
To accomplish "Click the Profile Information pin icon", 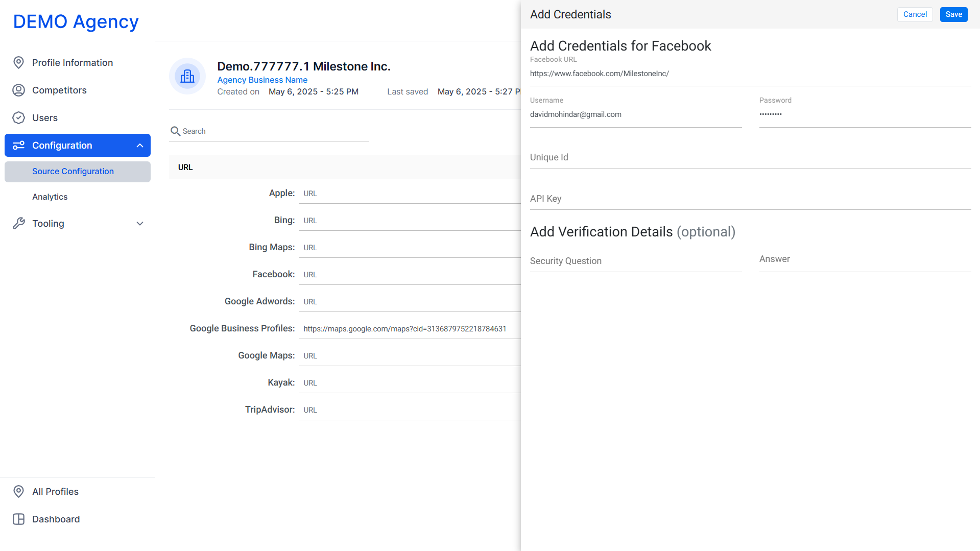I will (18, 63).
